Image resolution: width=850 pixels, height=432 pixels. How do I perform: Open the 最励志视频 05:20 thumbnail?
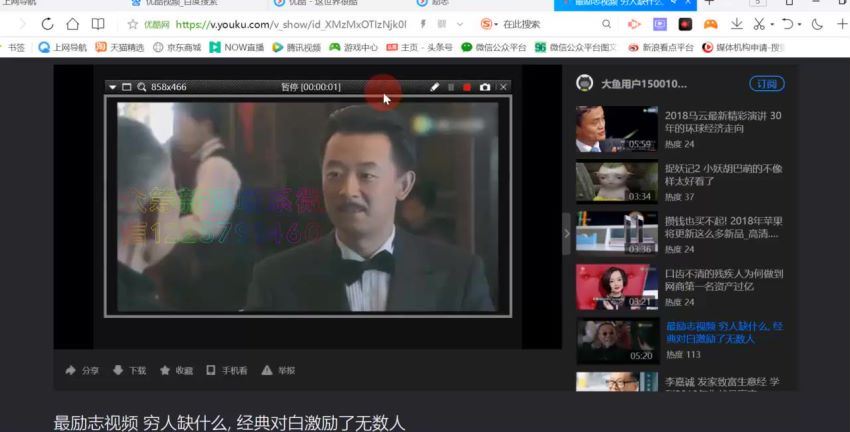pyautogui.click(x=617, y=341)
